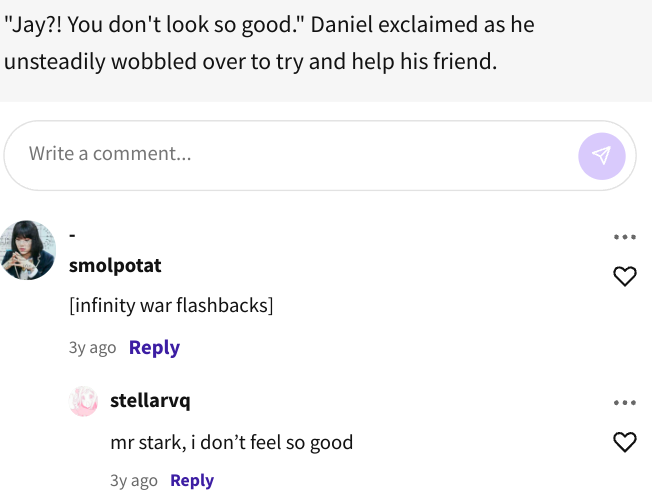This screenshot has width=652, height=492.
Task: Click smolpotat's profile avatar
Action: 27,249
